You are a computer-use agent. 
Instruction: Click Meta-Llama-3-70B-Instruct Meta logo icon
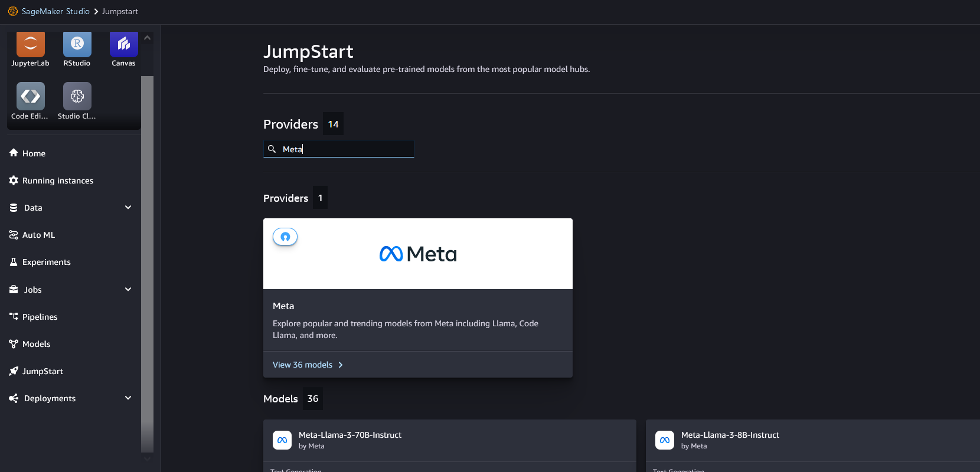[282, 440]
